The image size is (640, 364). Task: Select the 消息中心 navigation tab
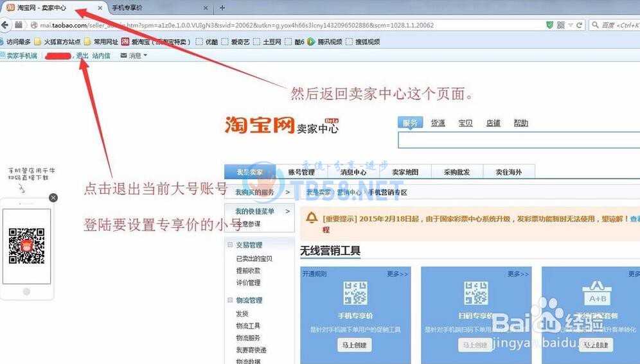pos(353,172)
